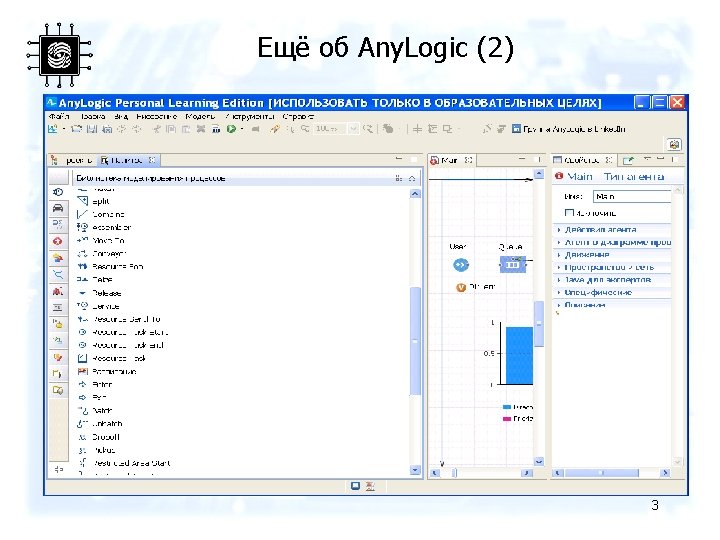Open the Модель menu
720x540 pixels.
click(200, 117)
